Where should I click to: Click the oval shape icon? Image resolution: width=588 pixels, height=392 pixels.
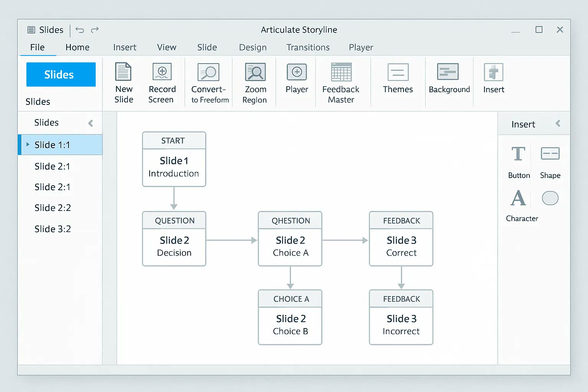550,198
